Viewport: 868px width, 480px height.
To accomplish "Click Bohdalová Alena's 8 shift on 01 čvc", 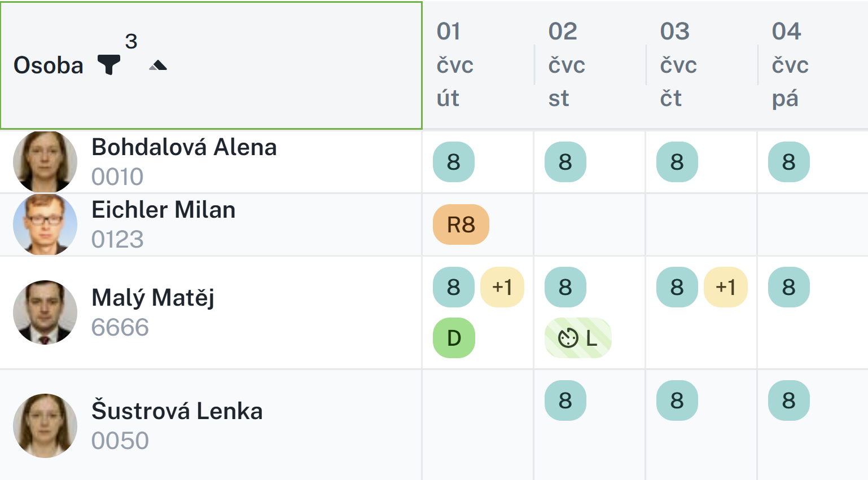I will pos(454,162).
